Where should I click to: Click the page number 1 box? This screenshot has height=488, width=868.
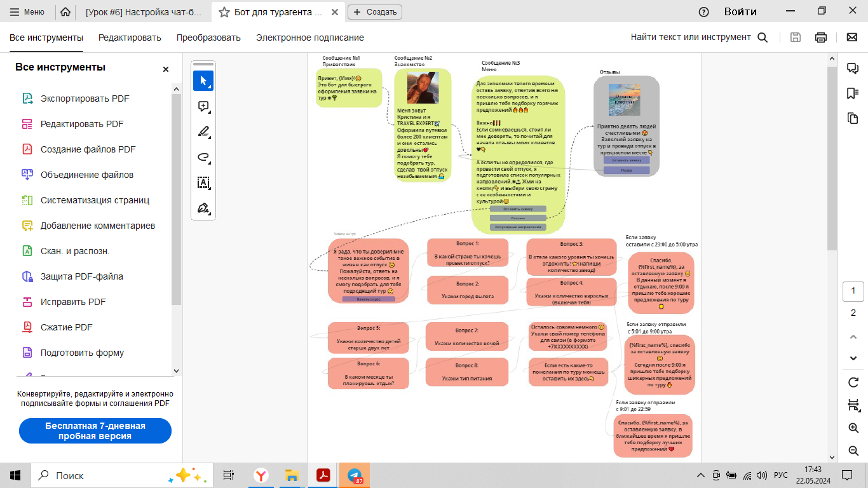tap(853, 292)
